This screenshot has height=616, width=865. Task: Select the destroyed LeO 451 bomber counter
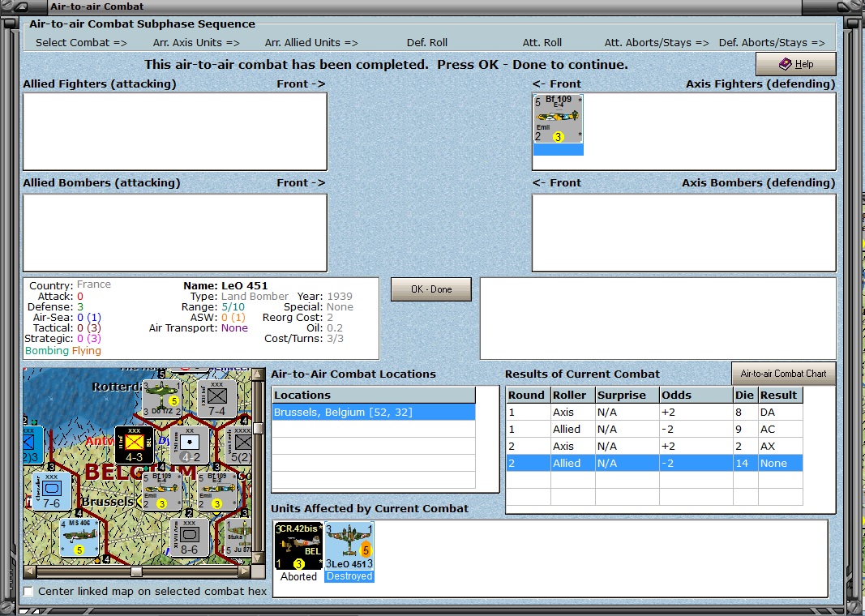pyautogui.click(x=349, y=546)
